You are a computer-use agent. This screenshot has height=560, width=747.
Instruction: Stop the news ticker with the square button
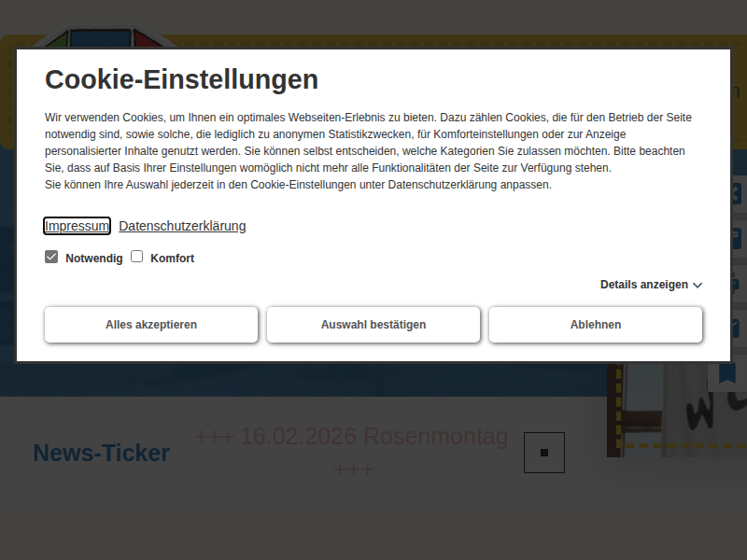tap(544, 453)
